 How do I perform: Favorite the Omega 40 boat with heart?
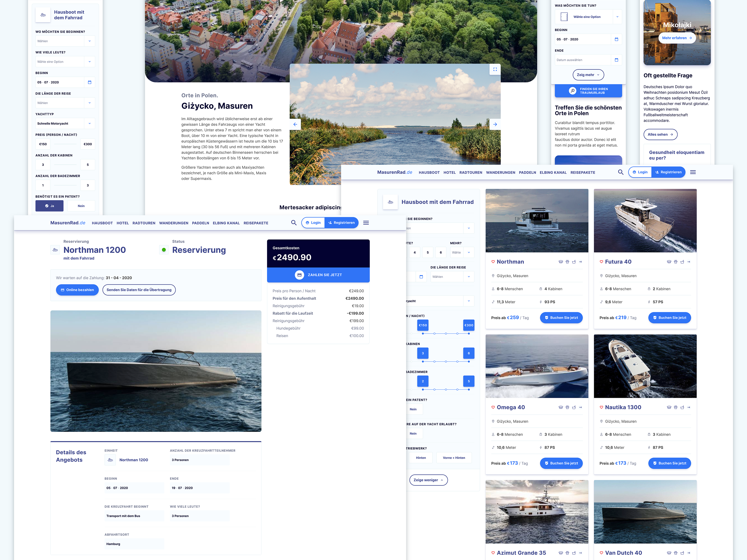click(x=493, y=407)
